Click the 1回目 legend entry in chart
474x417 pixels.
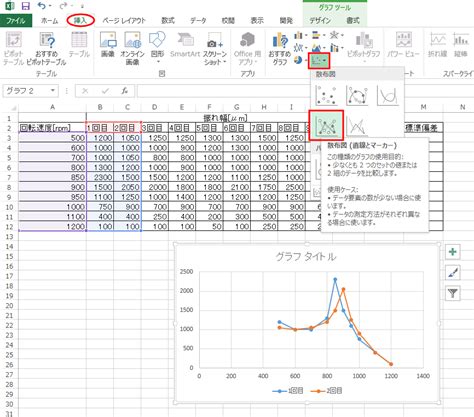pyautogui.click(x=288, y=391)
